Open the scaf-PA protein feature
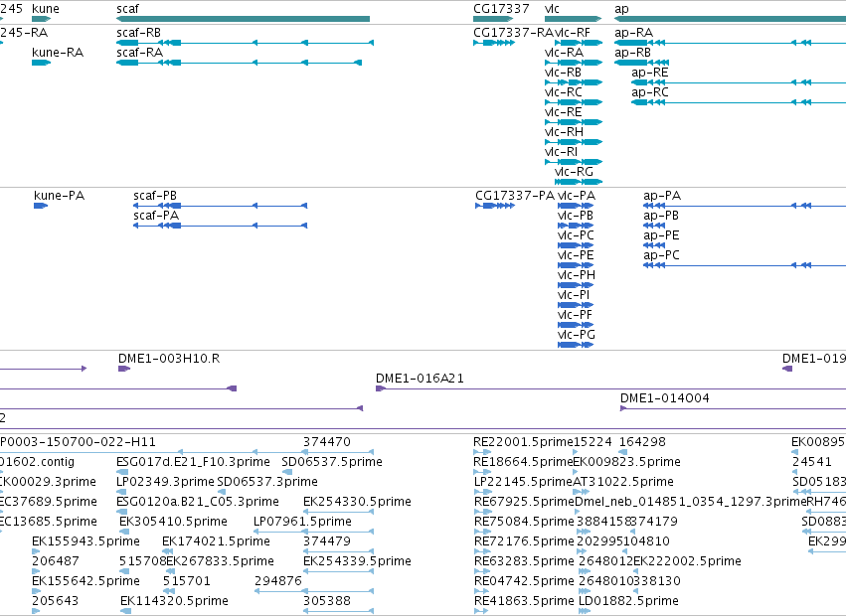This screenshot has width=846, height=616. tap(220, 226)
